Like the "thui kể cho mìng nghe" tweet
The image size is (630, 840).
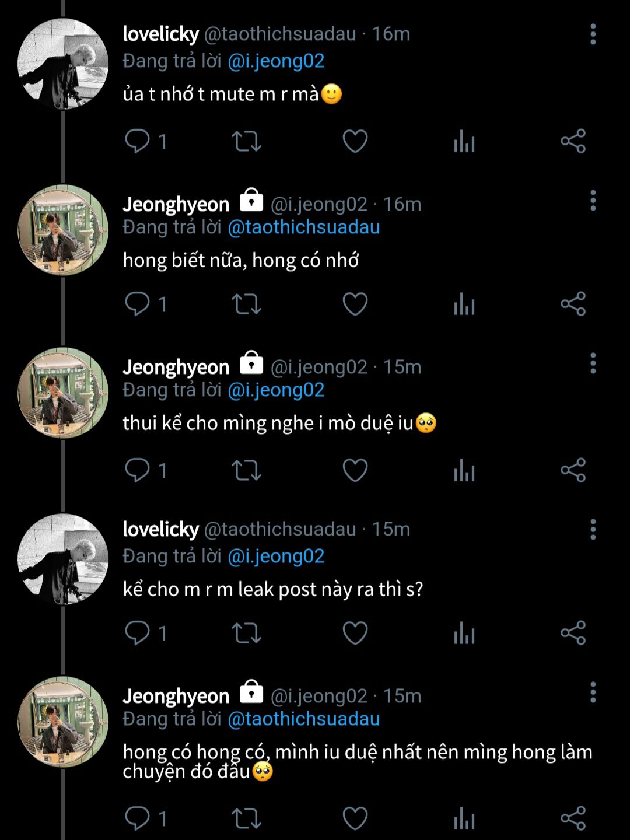355,470
